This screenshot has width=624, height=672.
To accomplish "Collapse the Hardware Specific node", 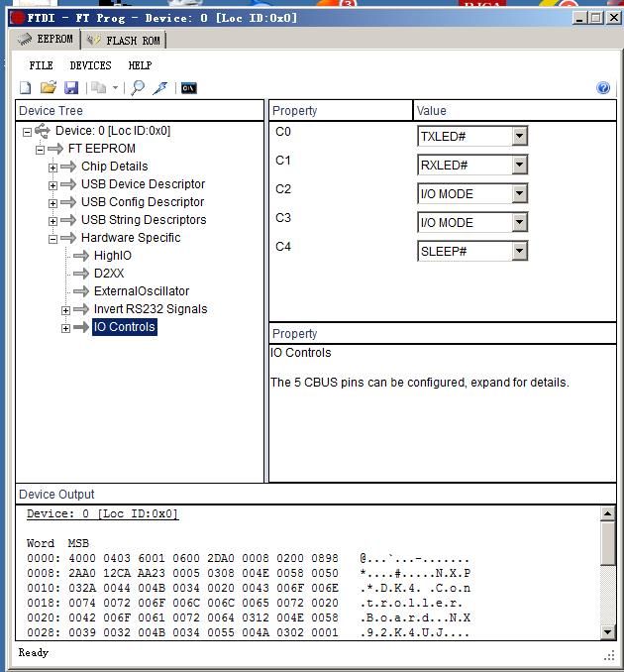I will click(x=52, y=239).
